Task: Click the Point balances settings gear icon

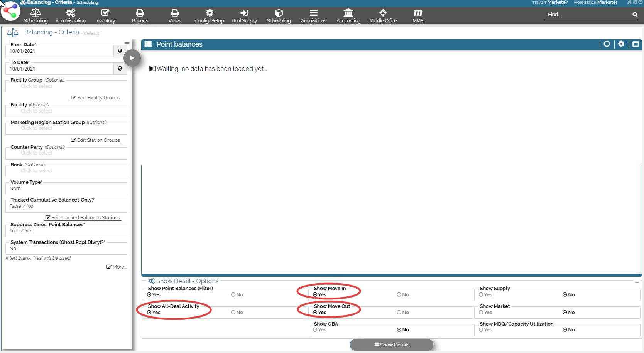Action: [x=621, y=44]
